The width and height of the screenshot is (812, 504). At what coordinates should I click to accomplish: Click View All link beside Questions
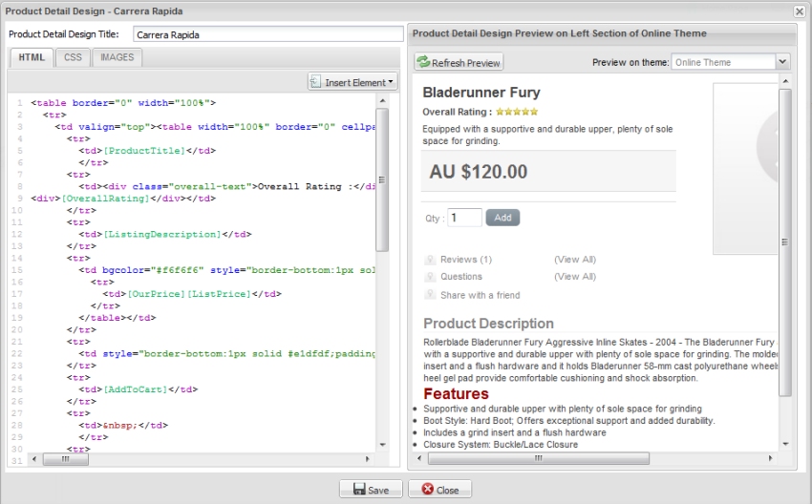tap(575, 276)
